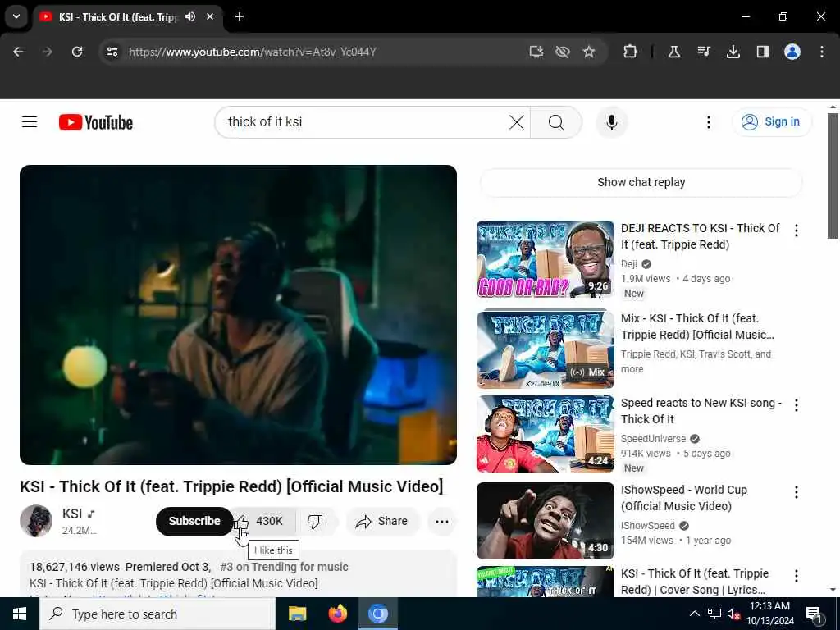Open options menu for the DEJI REACTS video
Viewport: 840px width, 630px height.
click(797, 231)
